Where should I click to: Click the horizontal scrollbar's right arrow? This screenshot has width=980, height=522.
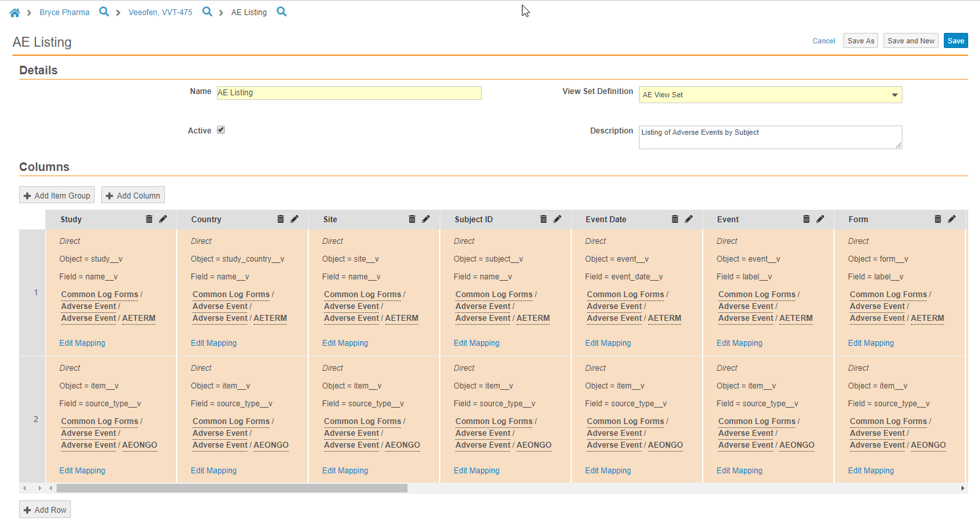click(963, 488)
